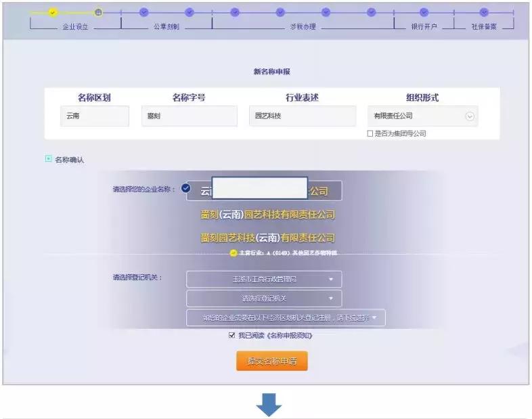Viewport: 532px width, 419px height.
Task: Uncheck the 我已阅读 agreement checkbox
Action: point(231,335)
